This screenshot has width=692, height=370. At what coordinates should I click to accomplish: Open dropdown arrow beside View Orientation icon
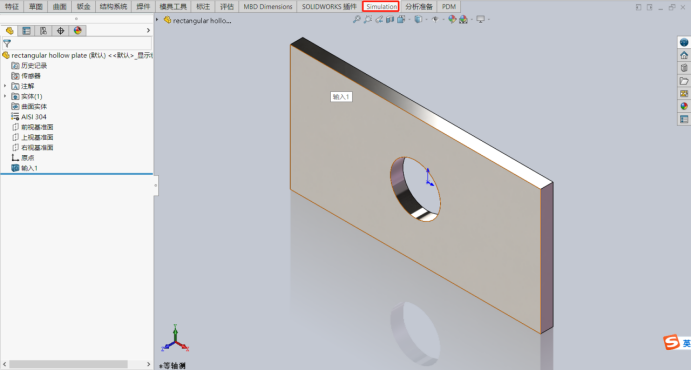tap(409, 19)
